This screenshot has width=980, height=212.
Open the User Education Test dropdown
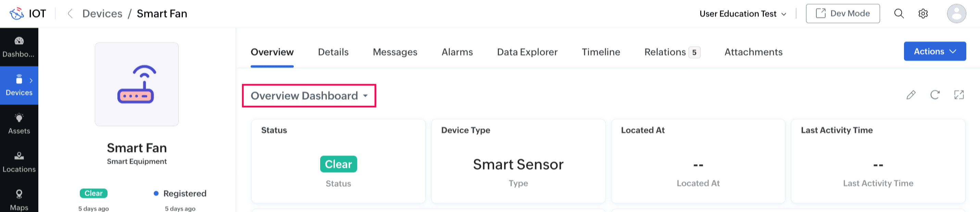(743, 14)
